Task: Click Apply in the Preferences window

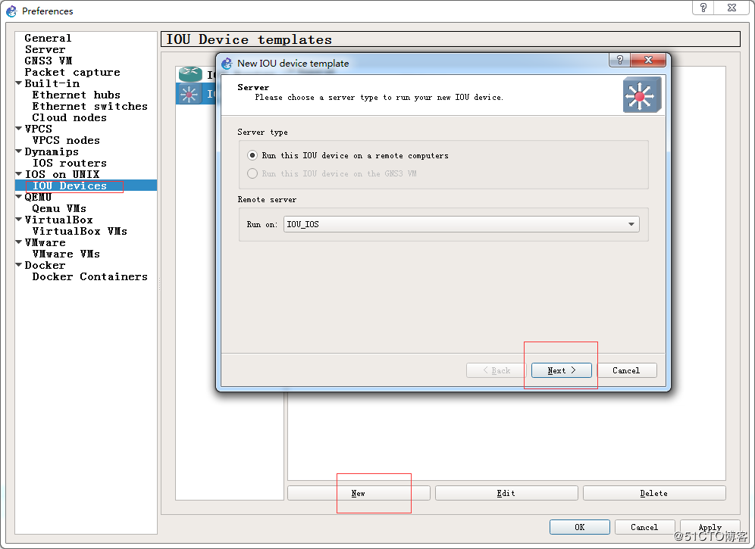Action: 710,527
